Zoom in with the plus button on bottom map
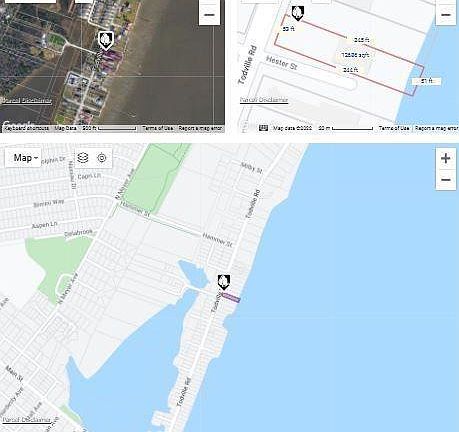 446,158
